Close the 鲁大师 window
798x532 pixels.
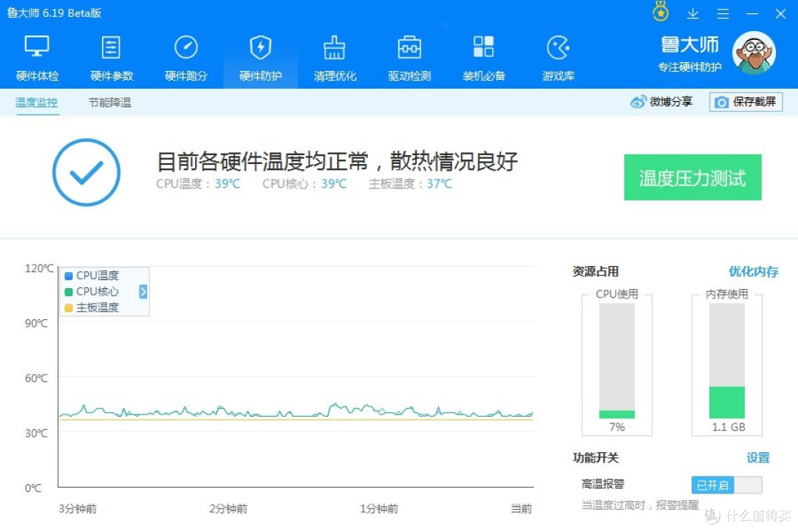click(x=781, y=14)
